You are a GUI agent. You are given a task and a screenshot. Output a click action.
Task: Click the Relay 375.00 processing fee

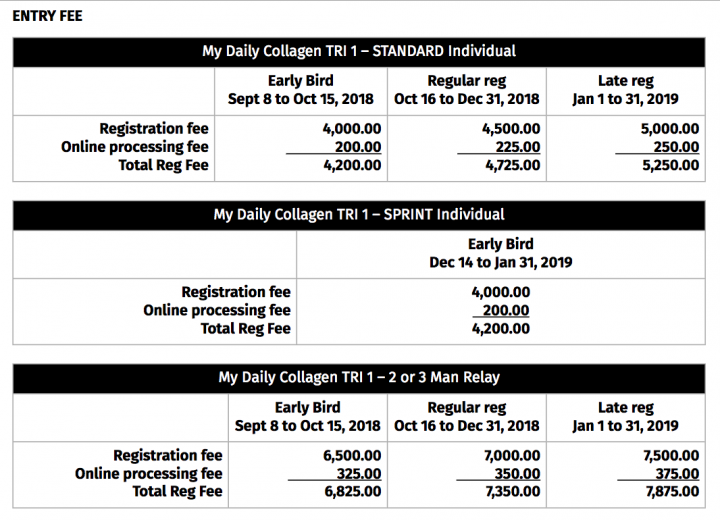(x=677, y=474)
